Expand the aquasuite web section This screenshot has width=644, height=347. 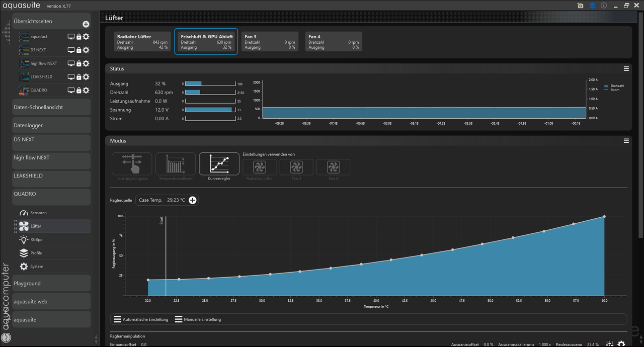51,301
